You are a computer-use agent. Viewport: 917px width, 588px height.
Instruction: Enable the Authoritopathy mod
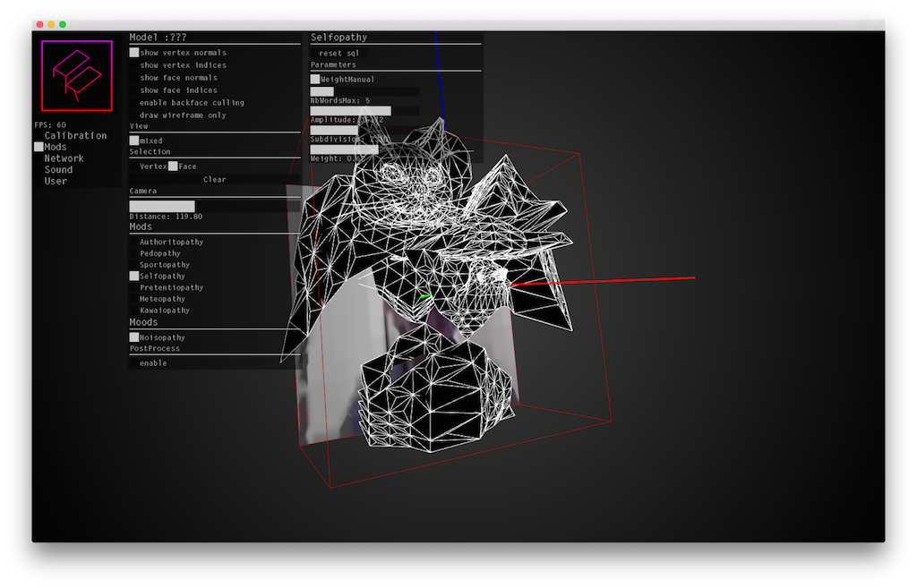[x=133, y=242]
